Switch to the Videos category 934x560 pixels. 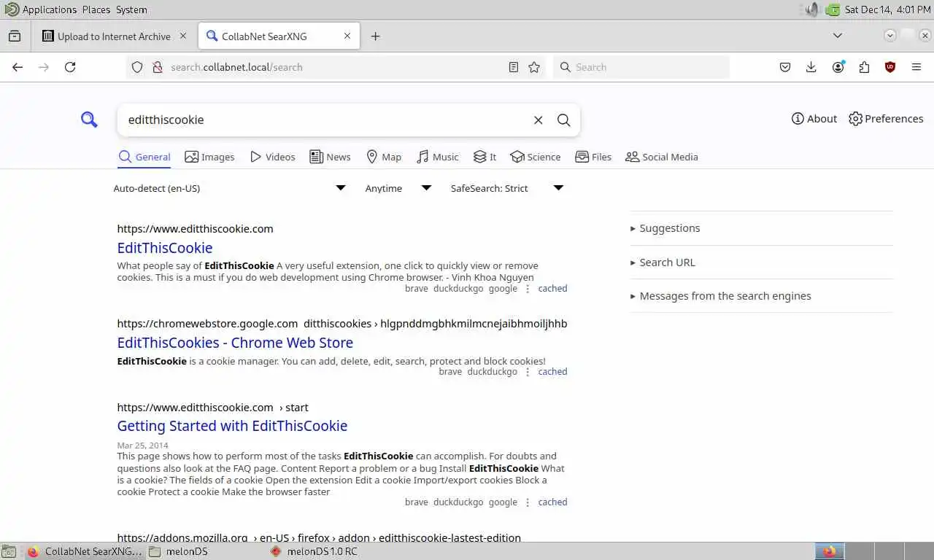[272, 157]
